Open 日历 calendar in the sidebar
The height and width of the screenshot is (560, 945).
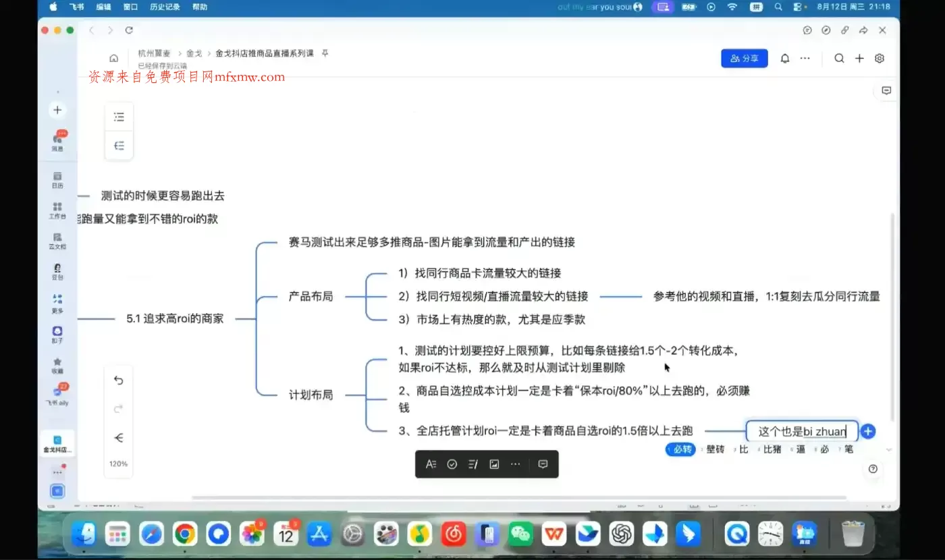(57, 180)
